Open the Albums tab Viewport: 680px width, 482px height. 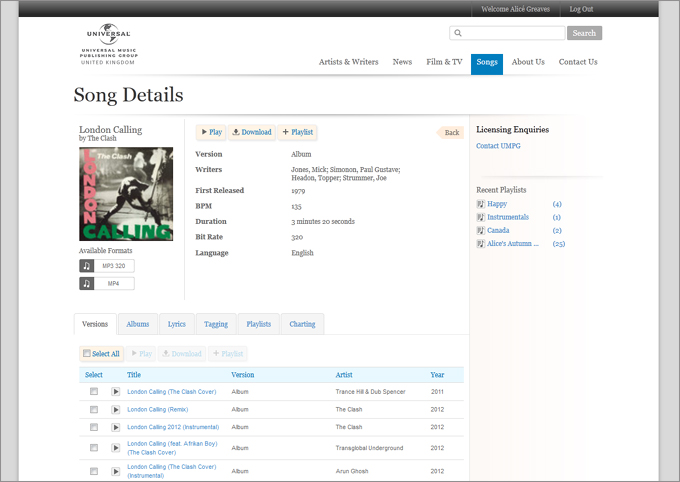(137, 324)
